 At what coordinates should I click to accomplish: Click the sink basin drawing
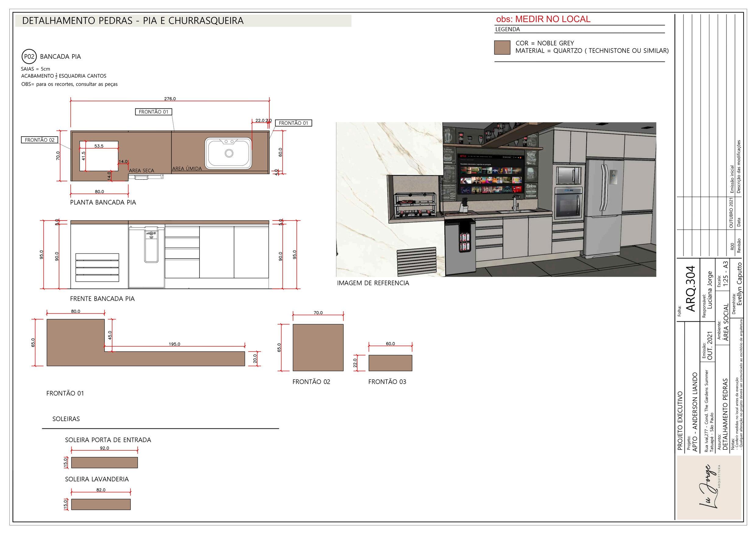coord(228,153)
